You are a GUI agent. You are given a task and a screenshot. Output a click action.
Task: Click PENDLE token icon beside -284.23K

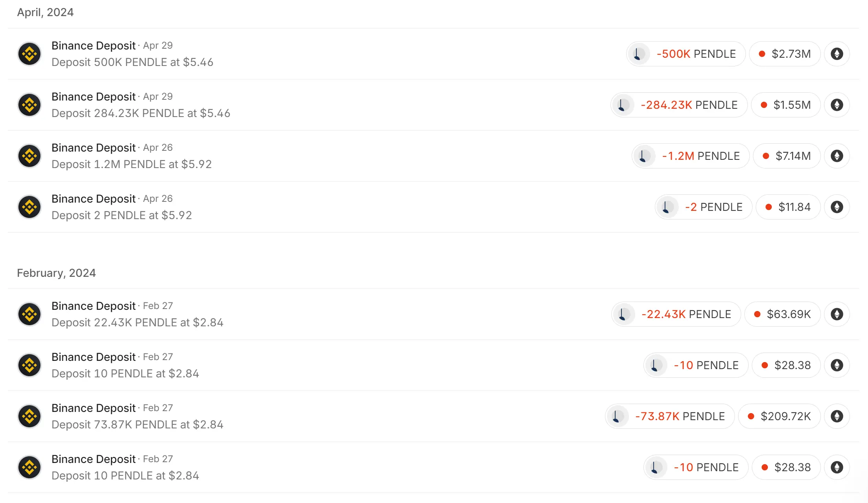(622, 105)
